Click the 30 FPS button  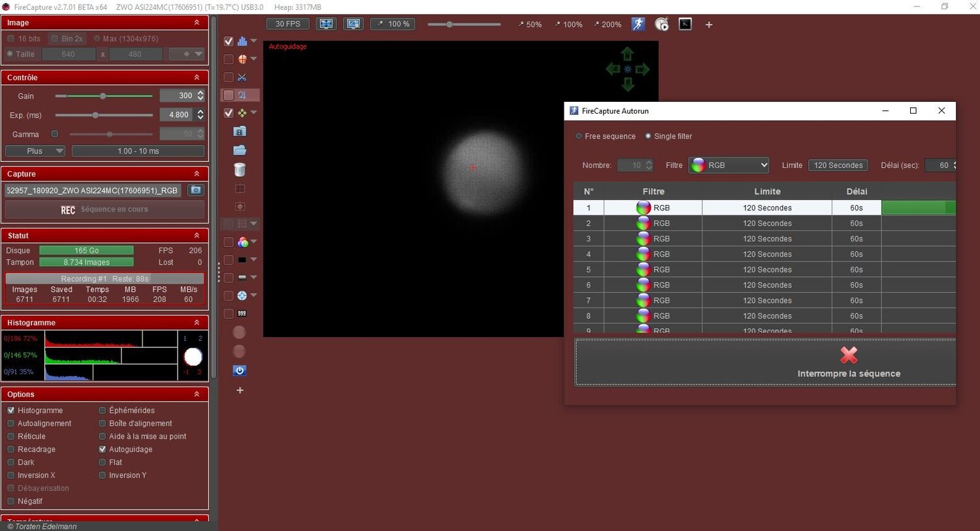click(288, 24)
